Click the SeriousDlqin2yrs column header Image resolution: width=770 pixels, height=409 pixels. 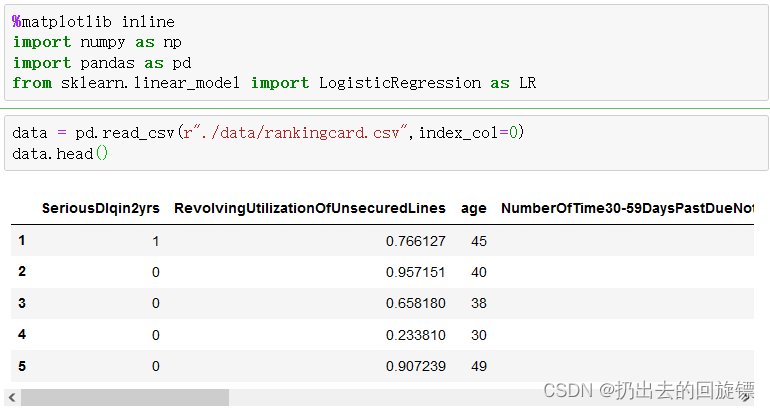pyautogui.click(x=101, y=208)
